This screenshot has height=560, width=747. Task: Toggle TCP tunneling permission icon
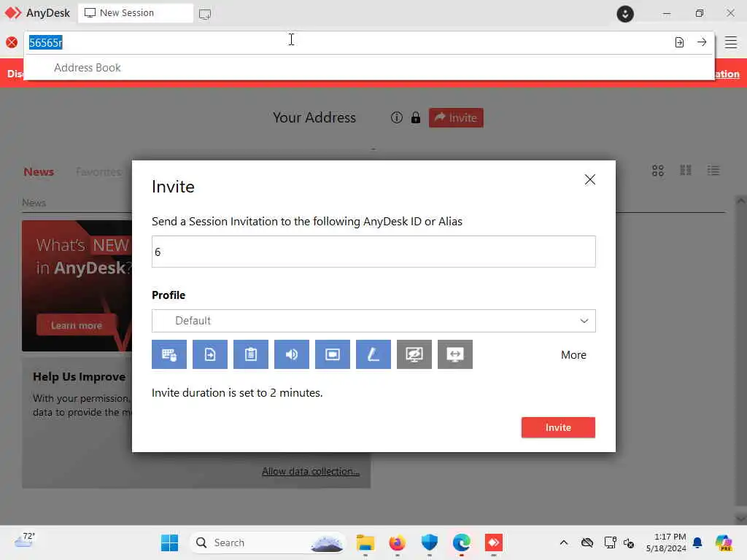coord(455,354)
